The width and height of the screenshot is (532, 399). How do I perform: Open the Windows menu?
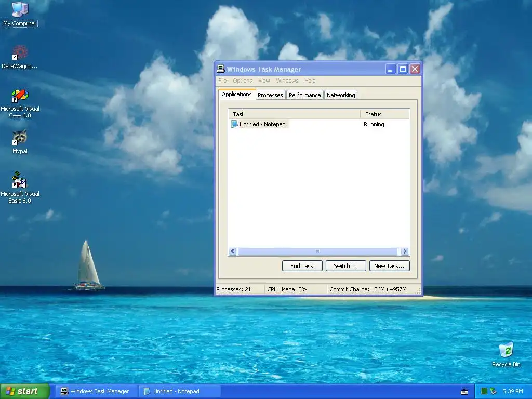point(287,81)
